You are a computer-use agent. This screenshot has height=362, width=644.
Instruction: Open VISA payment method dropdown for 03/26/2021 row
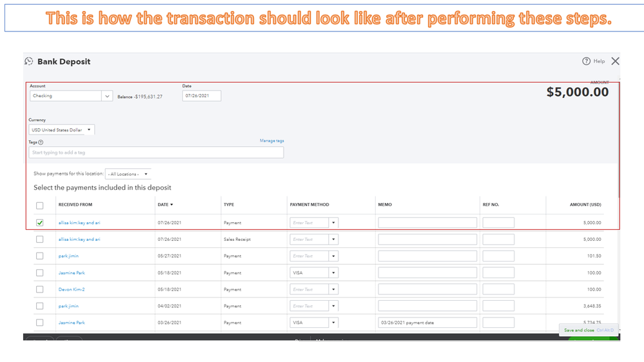[333, 323]
